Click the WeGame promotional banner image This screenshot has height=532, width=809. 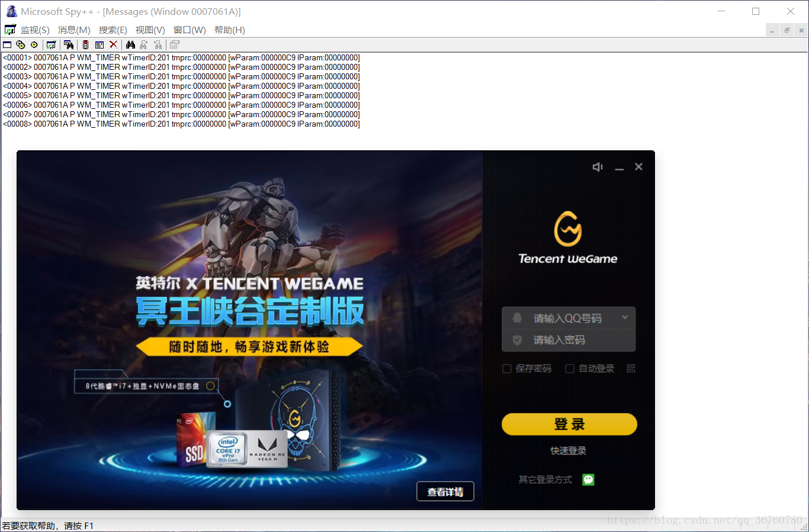pyautogui.click(x=249, y=330)
